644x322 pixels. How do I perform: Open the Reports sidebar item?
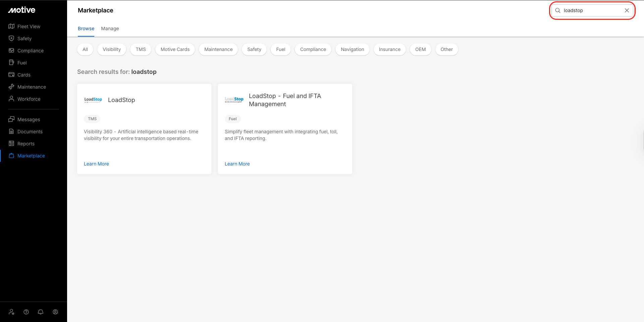click(x=26, y=144)
